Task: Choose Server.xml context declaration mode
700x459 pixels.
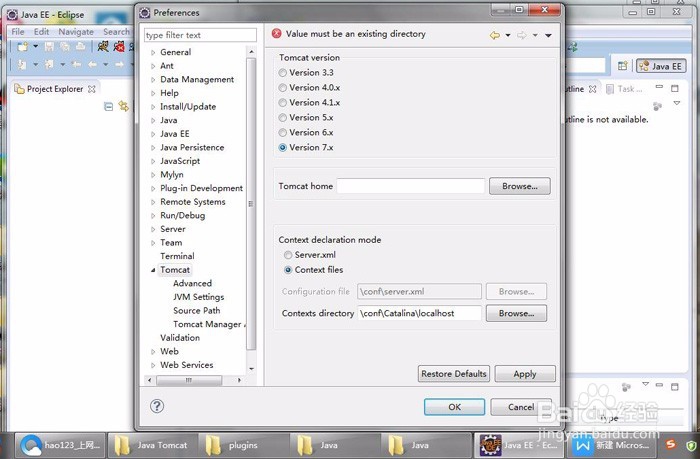Action: pyautogui.click(x=288, y=255)
